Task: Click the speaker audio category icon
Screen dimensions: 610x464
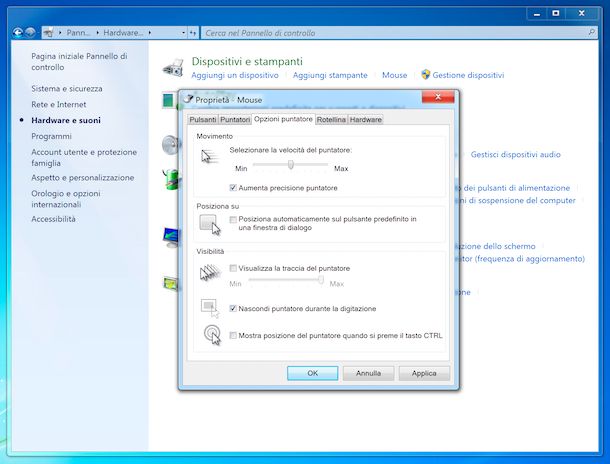Action: coord(170,145)
